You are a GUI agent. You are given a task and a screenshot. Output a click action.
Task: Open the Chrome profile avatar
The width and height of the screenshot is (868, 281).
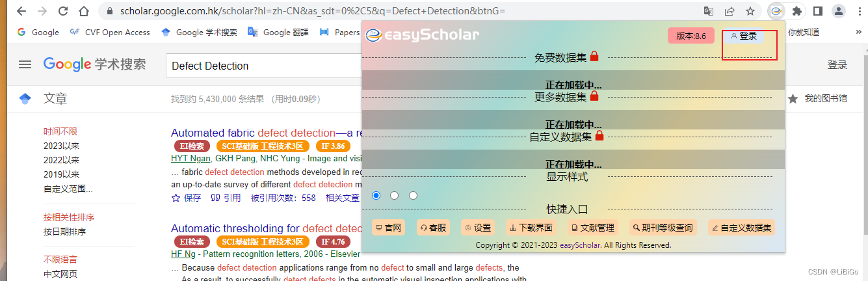(x=839, y=11)
